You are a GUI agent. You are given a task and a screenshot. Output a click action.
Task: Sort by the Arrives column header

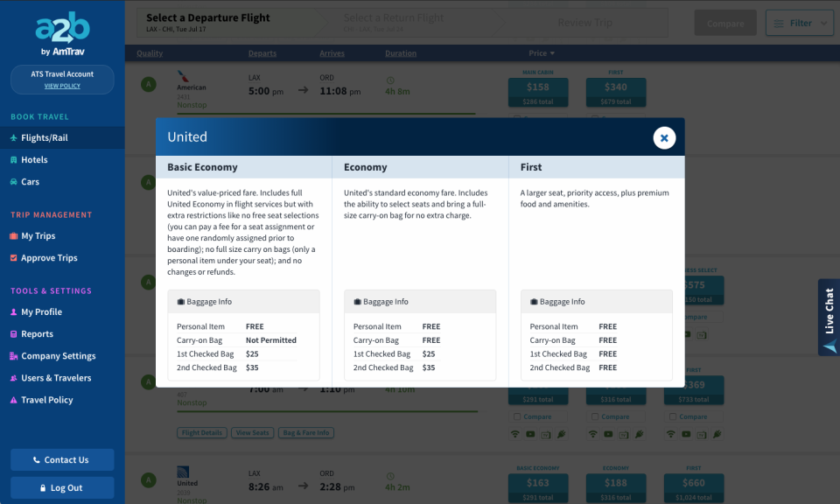click(332, 53)
